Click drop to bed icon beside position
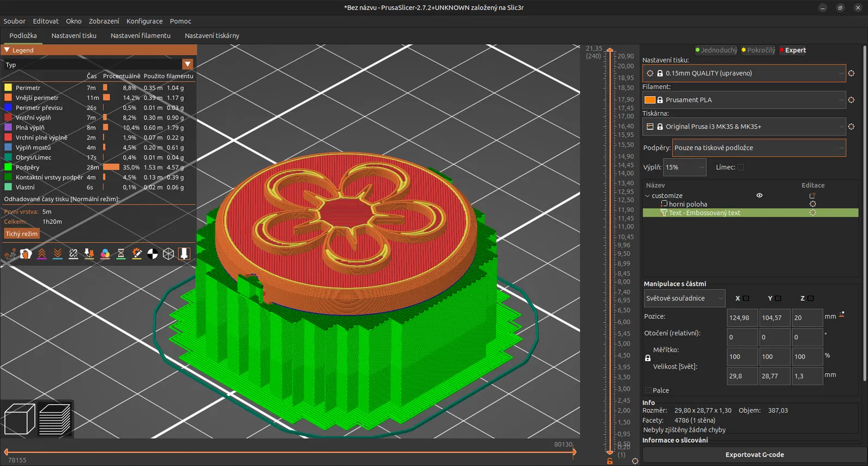 coord(841,315)
